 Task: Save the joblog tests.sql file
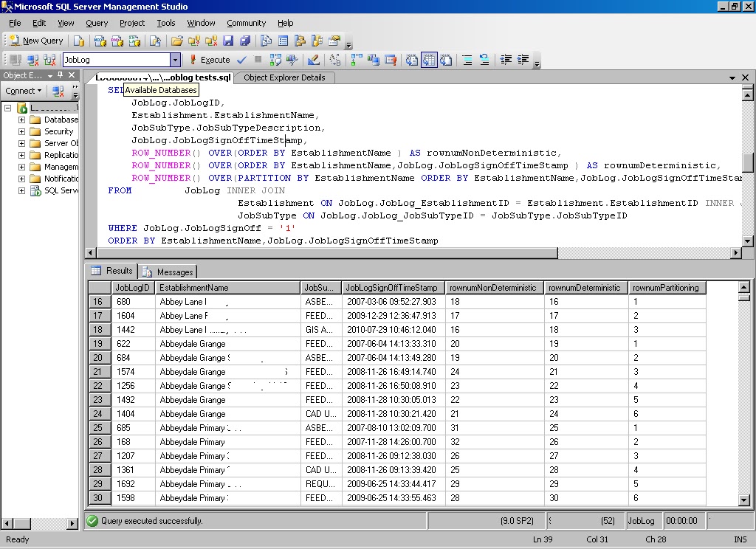coord(228,41)
